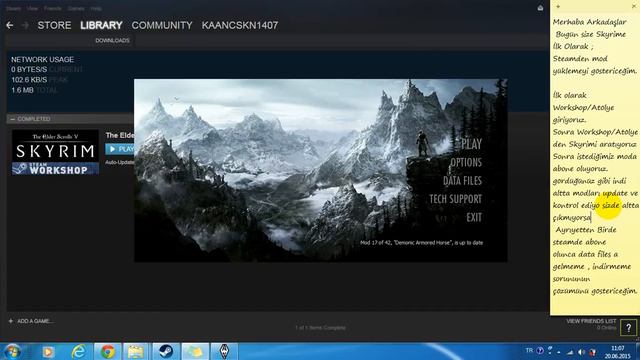
Task: Open OPTIONS in the Skyrim launcher
Action: point(466,162)
